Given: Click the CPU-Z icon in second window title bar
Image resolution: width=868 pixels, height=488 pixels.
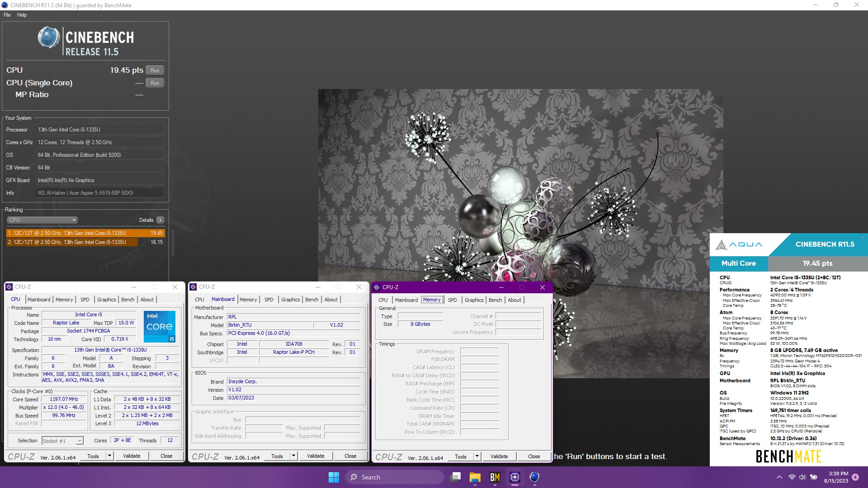Looking at the screenshot, I should 193,287.
